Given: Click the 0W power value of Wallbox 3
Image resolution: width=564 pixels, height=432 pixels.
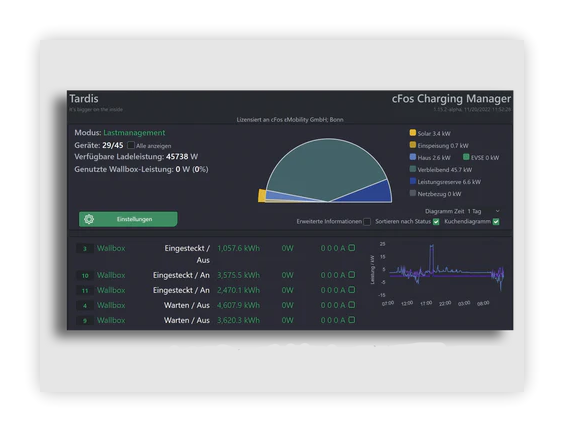Looking at the screenshot, I should 287,248.
